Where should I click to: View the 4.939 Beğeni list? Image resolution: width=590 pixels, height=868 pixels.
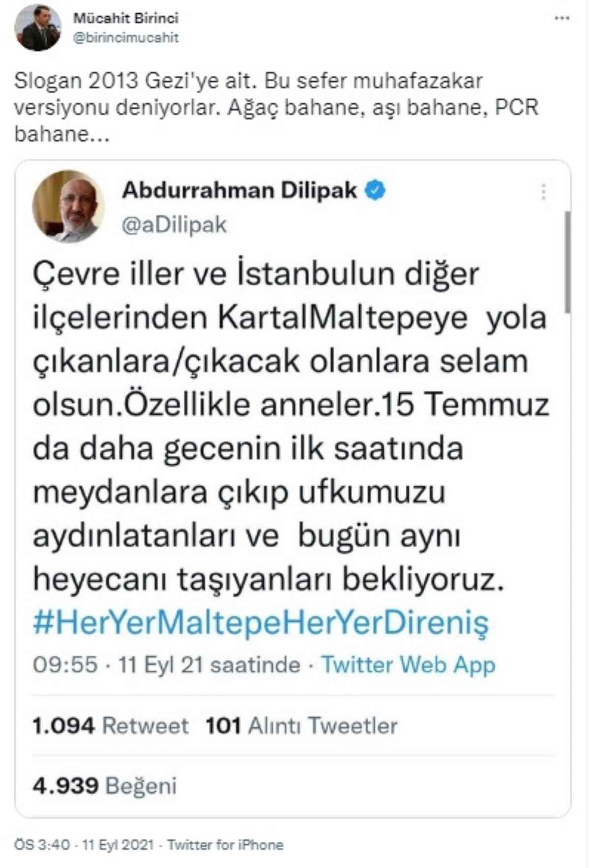click(104, 786)
